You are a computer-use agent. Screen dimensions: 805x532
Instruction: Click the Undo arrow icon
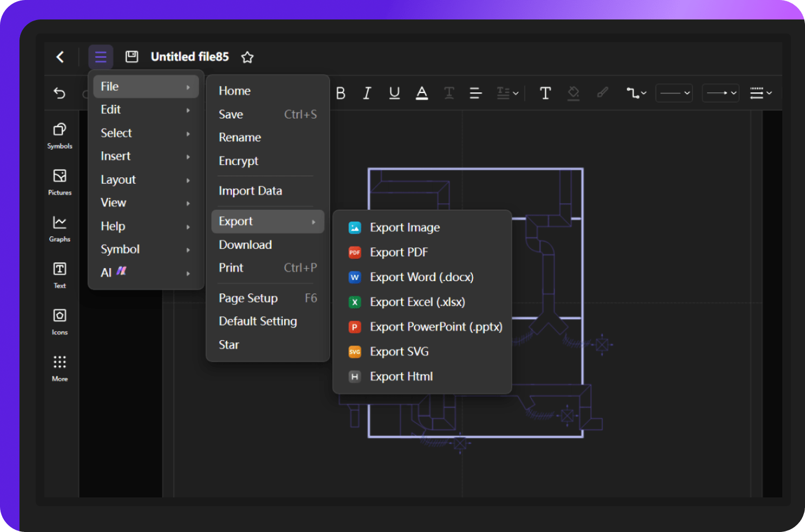coord(60,92)
